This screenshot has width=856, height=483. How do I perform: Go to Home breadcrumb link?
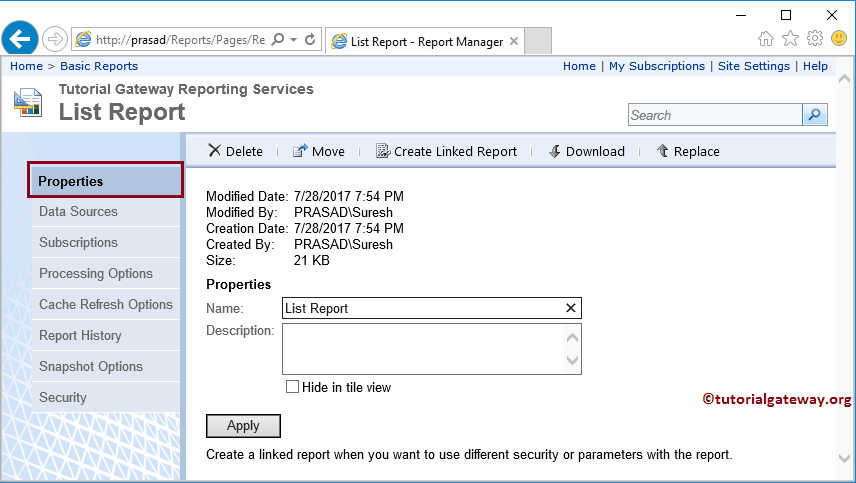pos(26,66)
